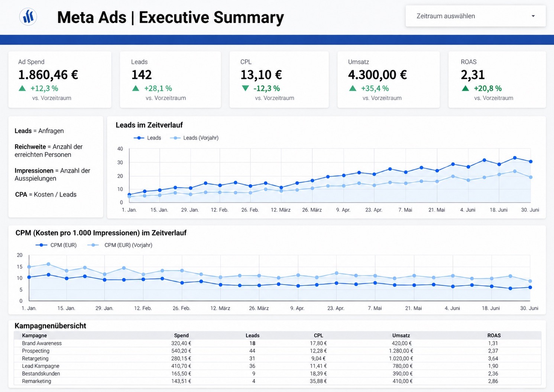The width and height of the screenshot is (554, 392).
Task: Click the CPM im Zeitverlauf chart title
Action: [101, 233]
